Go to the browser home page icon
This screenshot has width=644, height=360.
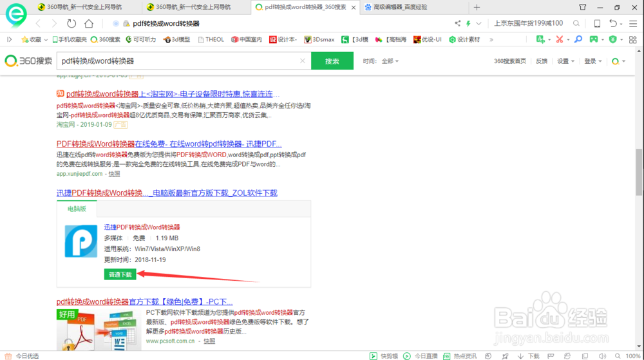(x=89, y=23)
